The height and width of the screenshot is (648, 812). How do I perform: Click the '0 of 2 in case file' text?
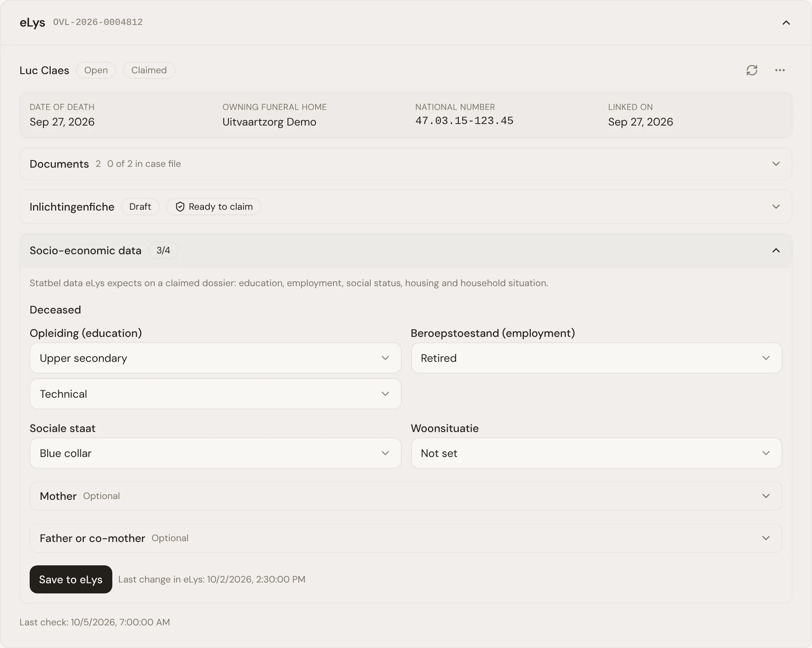click(144, 164)
